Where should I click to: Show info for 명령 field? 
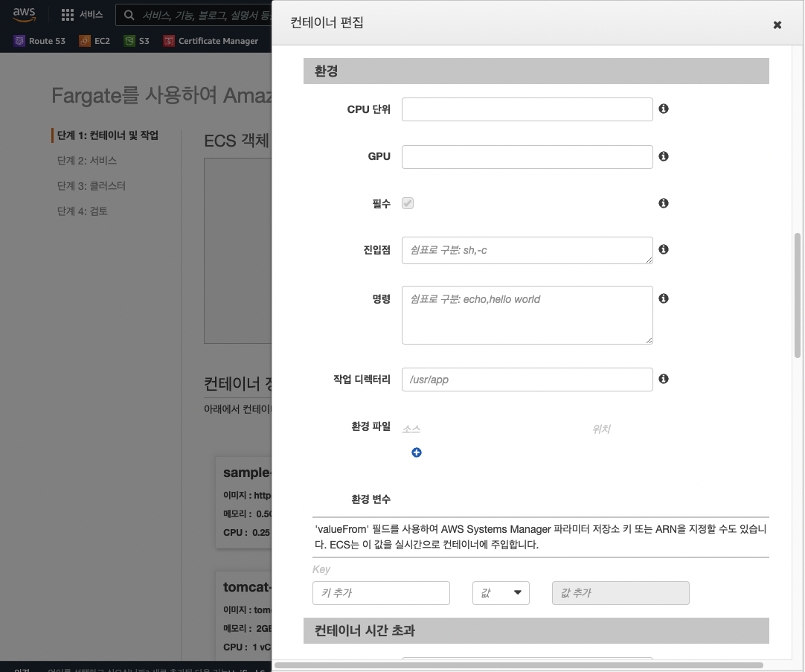click(664, 298)
